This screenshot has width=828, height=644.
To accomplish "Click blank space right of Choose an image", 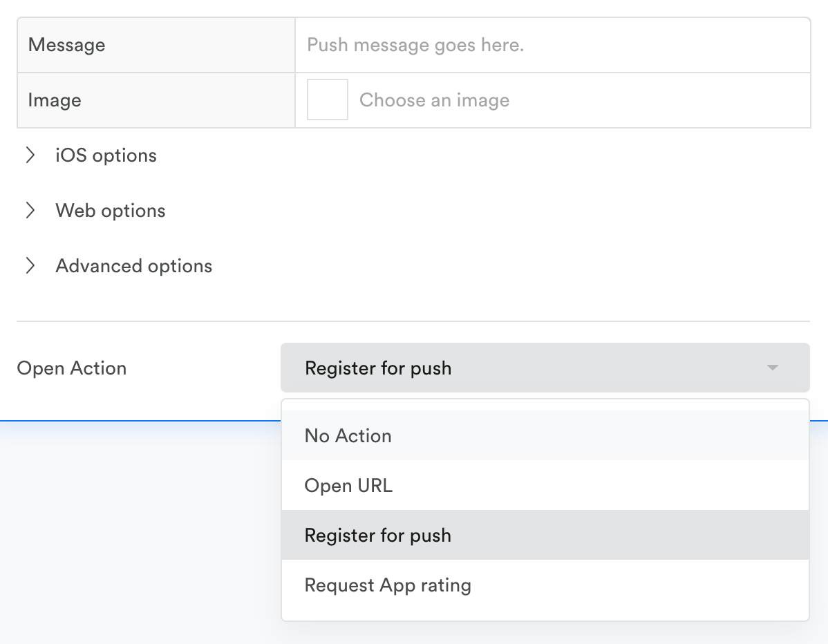I will [657, 100].
